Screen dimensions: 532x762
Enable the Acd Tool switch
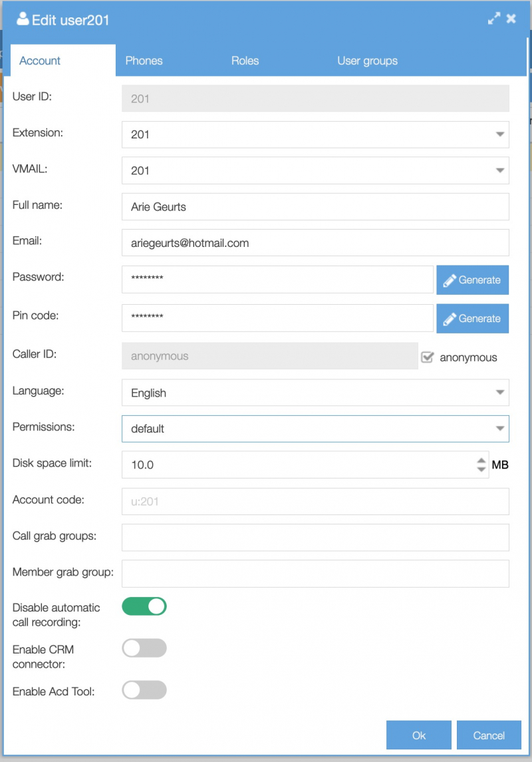[144, 690]
